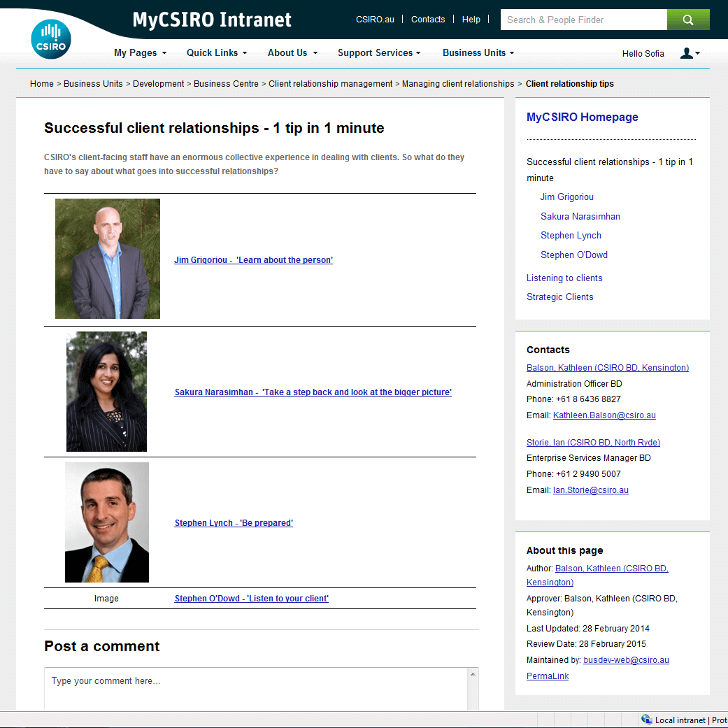Open Ian Storie's contact profile link
The image size is (728, 728).
click(x=593, y=443)
